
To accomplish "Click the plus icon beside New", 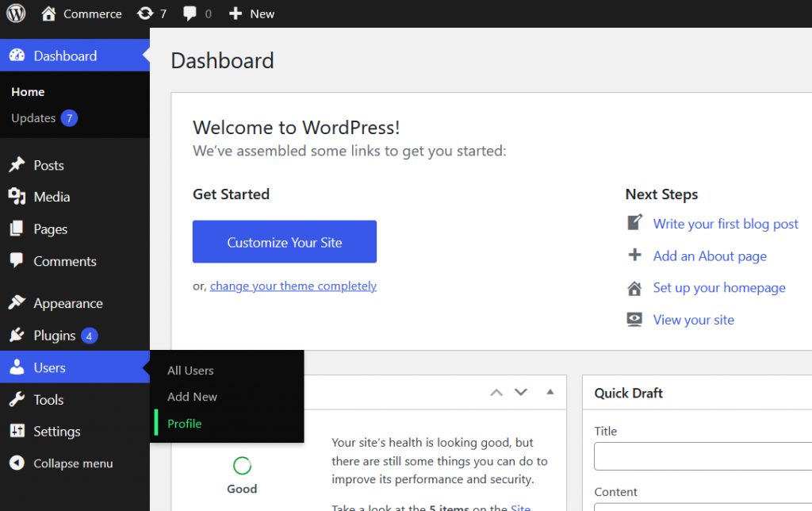I will [x=236, y=13].
